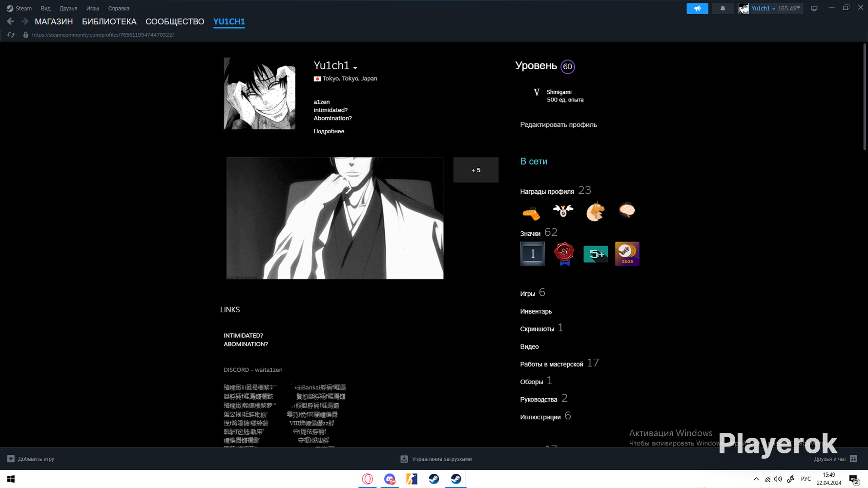Open the featured artwork showcase image
The image size is (868, 488).
tap(335, 218)
